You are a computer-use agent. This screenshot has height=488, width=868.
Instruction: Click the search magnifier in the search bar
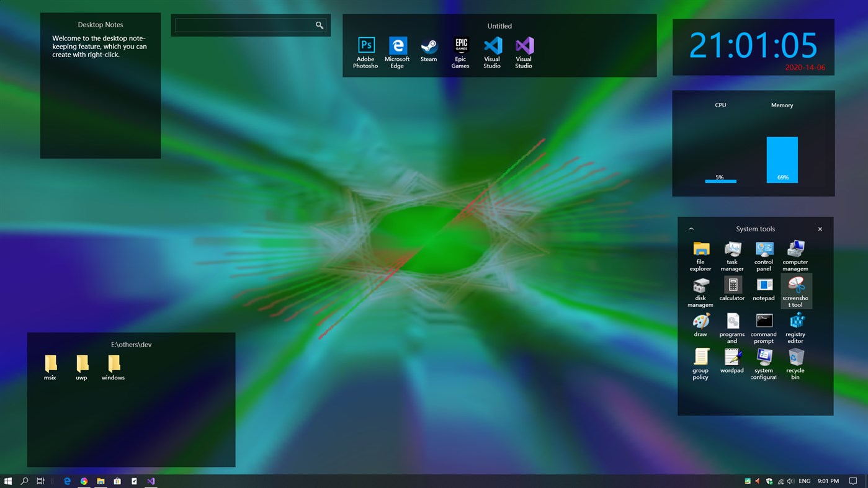319,25
